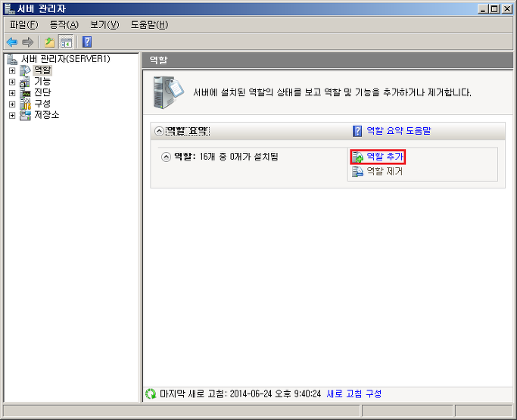Expand the 역할 tree node

(12, 70)
